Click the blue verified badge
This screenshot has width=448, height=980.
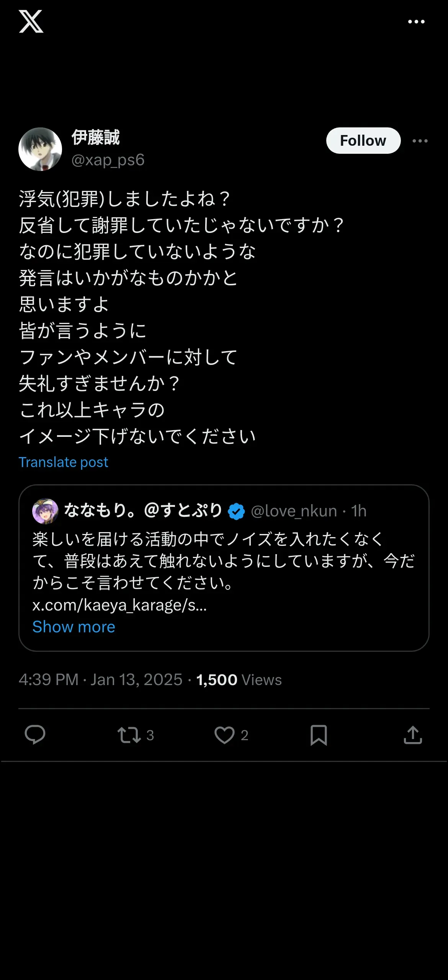(236, 511)
